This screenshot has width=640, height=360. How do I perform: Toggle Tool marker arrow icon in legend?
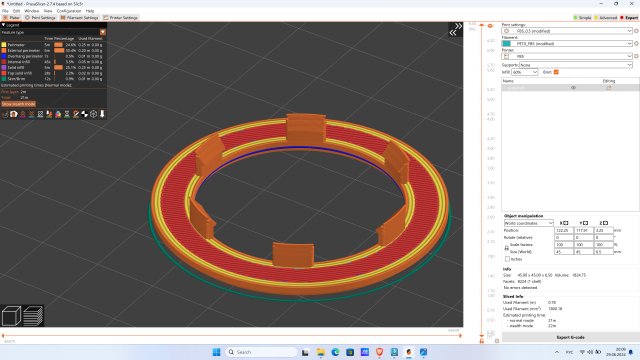point(102,114)
